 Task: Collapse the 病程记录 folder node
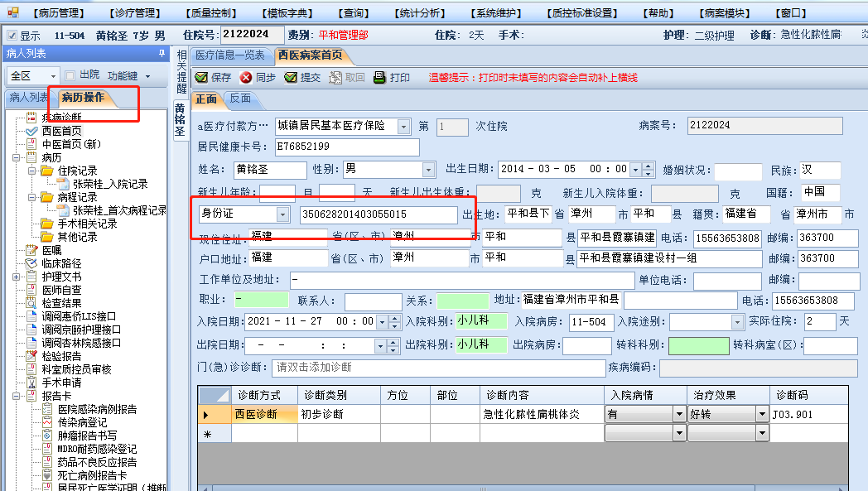pyautogui.click(x=32, y=197)
